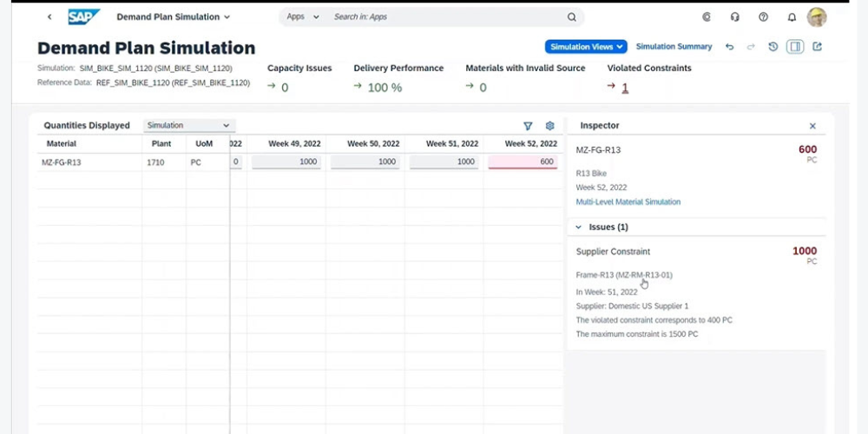This screenshot has height=434, width=868.
Task: Undo the last simulation change
Action: coord(730,47)
